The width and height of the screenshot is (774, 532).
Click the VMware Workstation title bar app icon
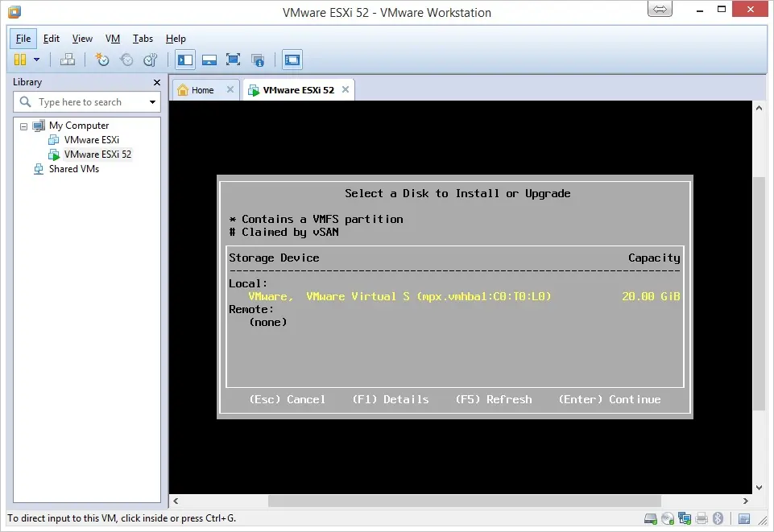14,12
